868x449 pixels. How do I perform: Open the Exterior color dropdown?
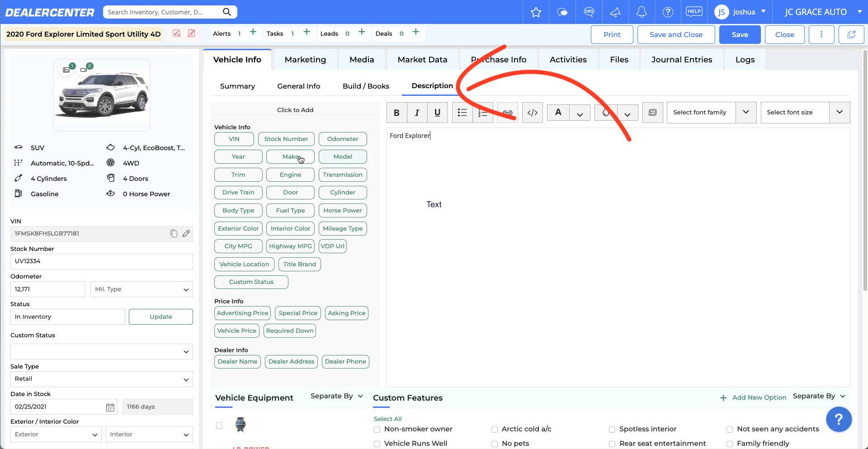[x=56, y=435]
